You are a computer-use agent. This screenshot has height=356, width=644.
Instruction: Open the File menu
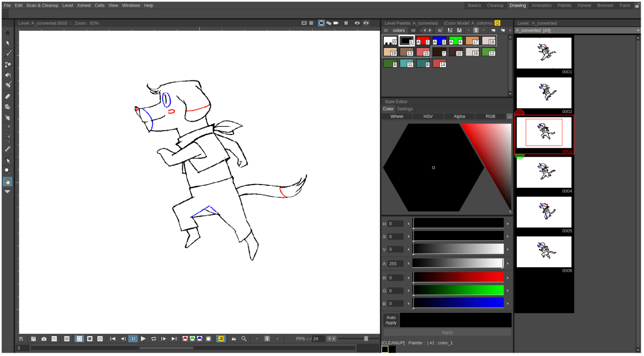(7, 6)
